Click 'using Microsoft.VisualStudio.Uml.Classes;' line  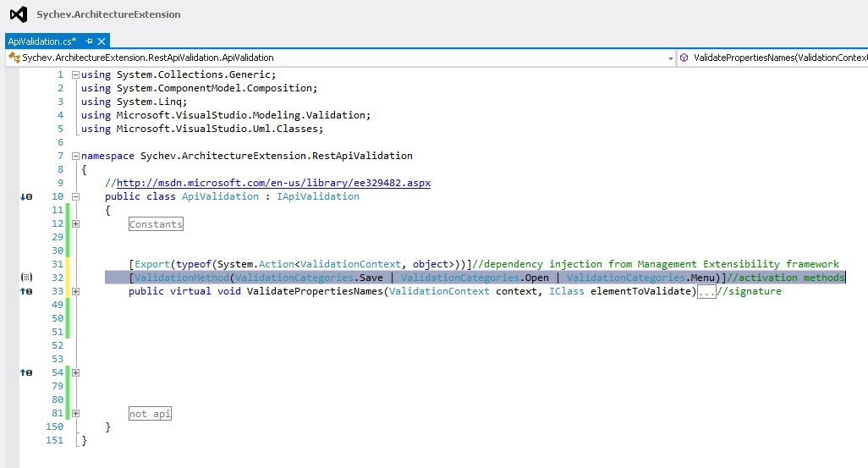(x=202, y=129)
